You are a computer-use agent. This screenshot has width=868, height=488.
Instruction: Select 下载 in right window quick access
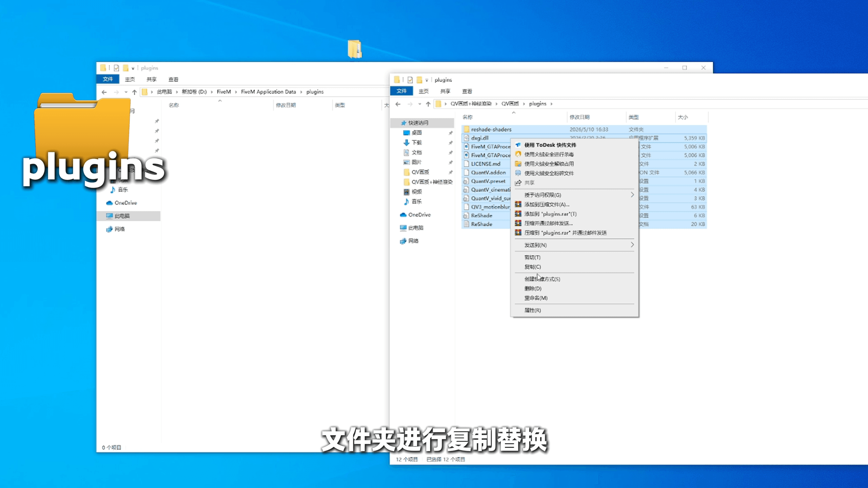[x=416, y=142]
